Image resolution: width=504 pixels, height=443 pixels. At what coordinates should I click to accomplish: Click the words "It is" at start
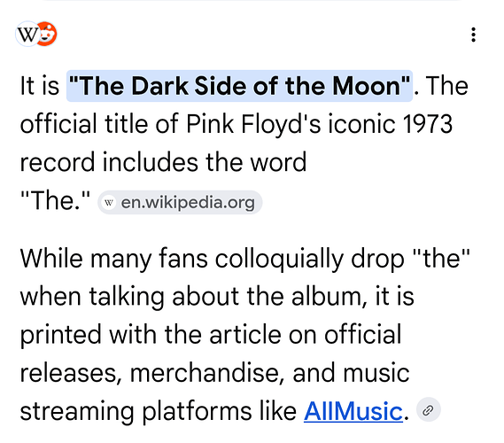click(40, 86)
